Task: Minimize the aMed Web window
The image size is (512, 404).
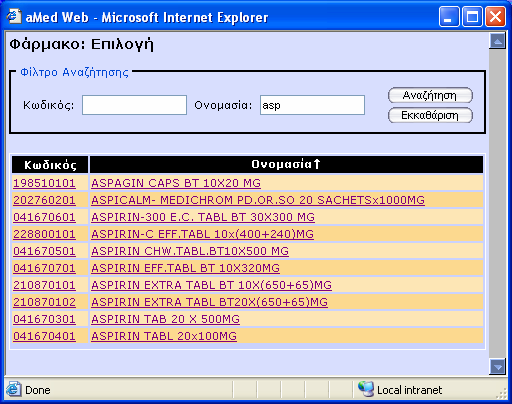Action: [x=449, y=17]
